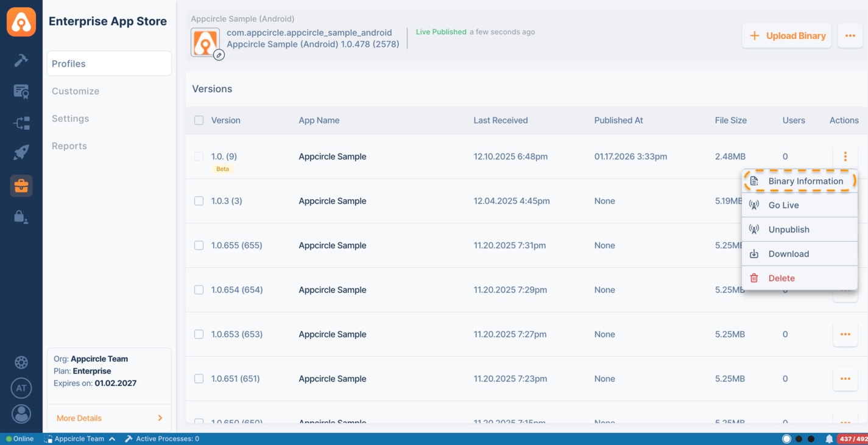
Task: Open the notification bell in the status bar
Action: (828, 438)
